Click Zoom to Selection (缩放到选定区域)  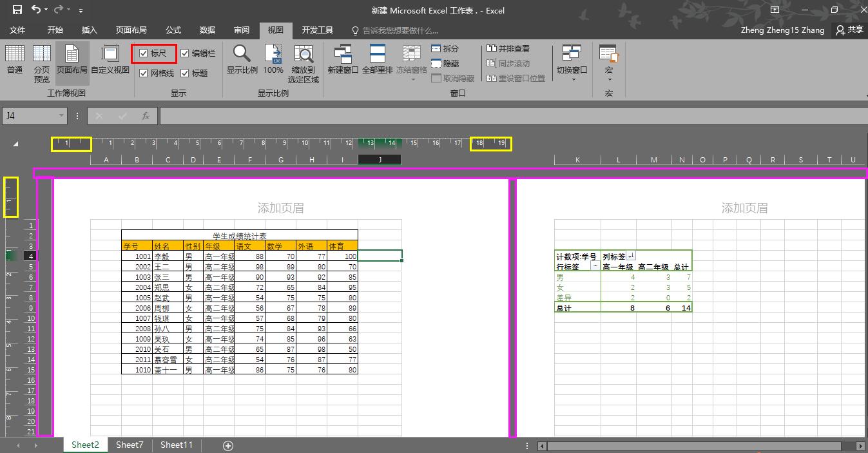coord(304,63)
